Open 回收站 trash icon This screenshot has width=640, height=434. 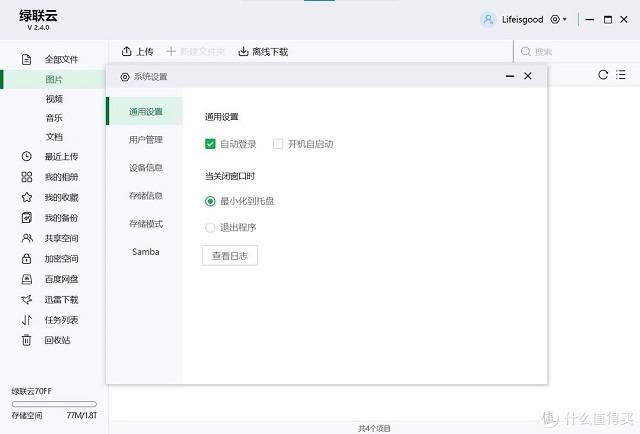pos(27,340)
